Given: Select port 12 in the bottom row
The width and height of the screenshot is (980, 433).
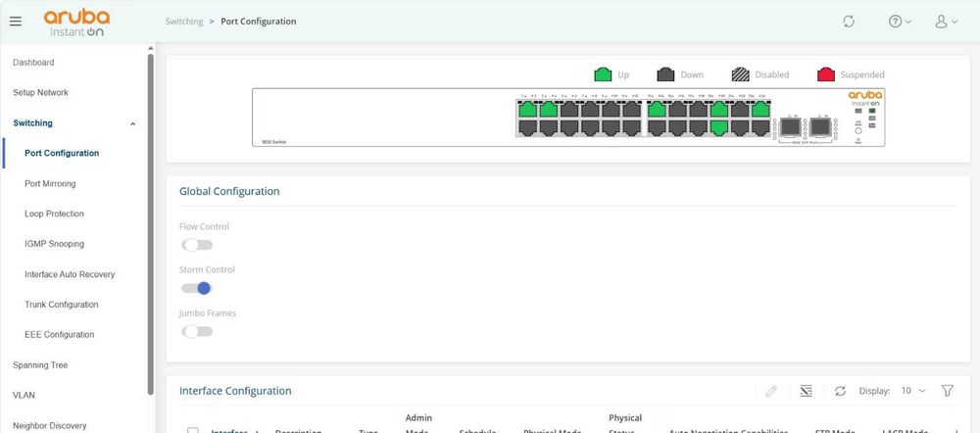Looking at the screenshot, I should point(631,127).
